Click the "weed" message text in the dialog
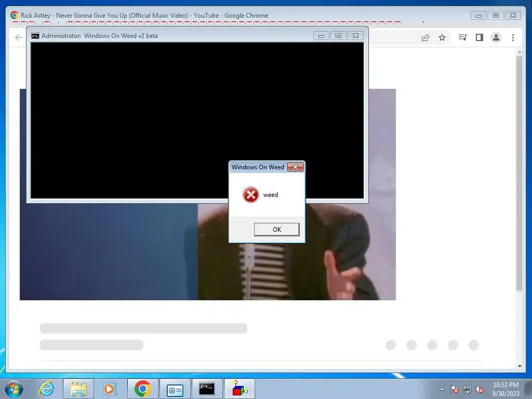The height and width of the screenshot is (399, 532). (270, 195)
